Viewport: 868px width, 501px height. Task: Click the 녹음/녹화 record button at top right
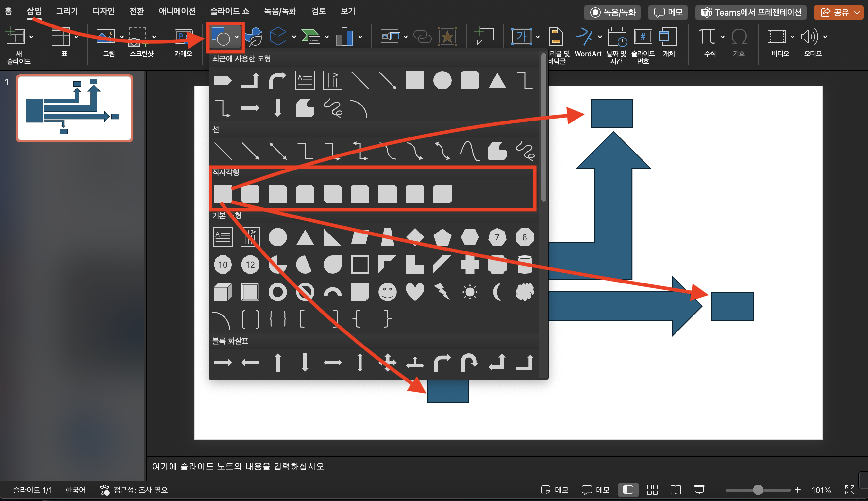click(612, 12)
